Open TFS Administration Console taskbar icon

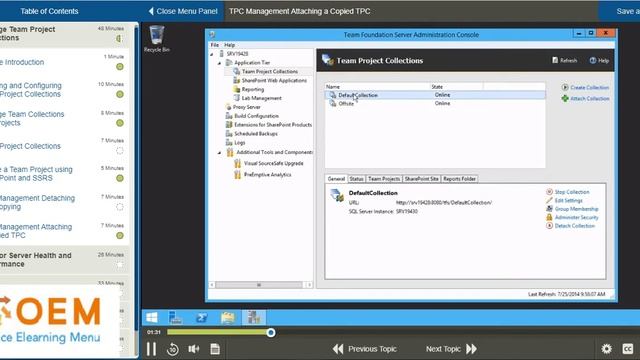pyautogui.click(x=254, y=318)
